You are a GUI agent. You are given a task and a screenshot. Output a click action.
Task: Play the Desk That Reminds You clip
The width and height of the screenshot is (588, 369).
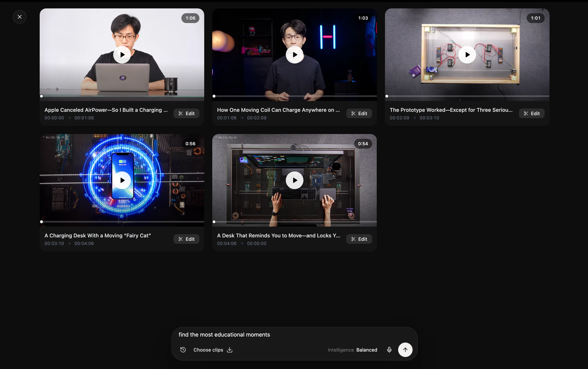coord(295,180)
